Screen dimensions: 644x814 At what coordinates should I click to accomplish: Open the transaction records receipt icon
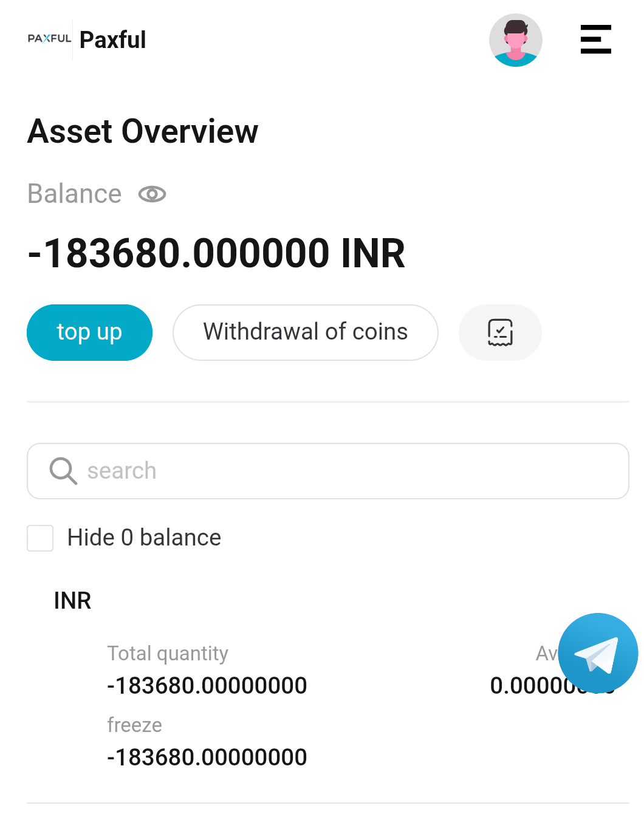(x=500, y=332)
